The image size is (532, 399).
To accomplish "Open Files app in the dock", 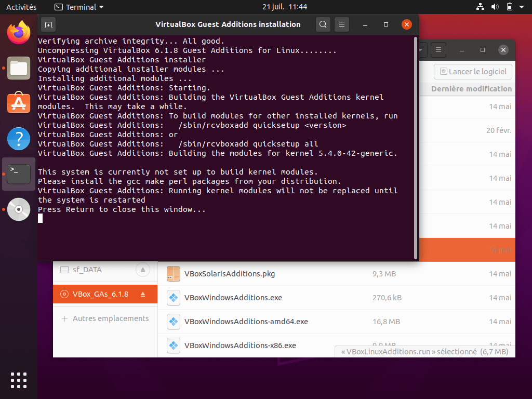I will [x=19, y=68].
